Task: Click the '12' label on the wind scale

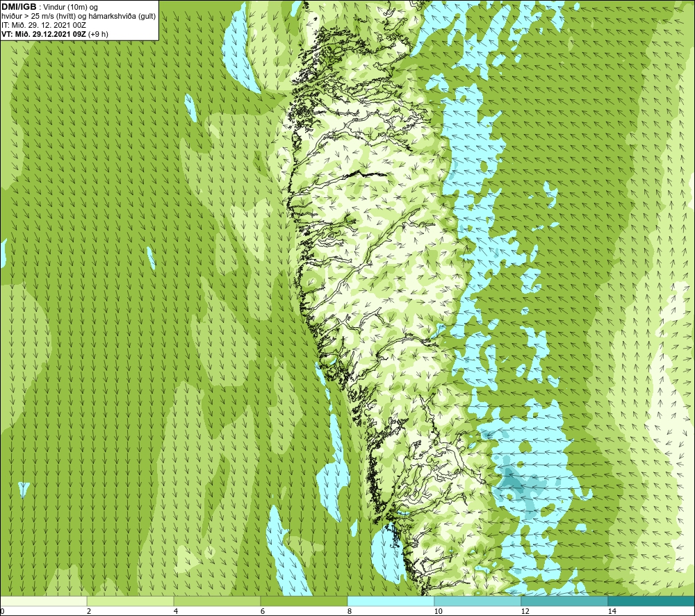Action: pyautogui.click(x=525, y=612)
